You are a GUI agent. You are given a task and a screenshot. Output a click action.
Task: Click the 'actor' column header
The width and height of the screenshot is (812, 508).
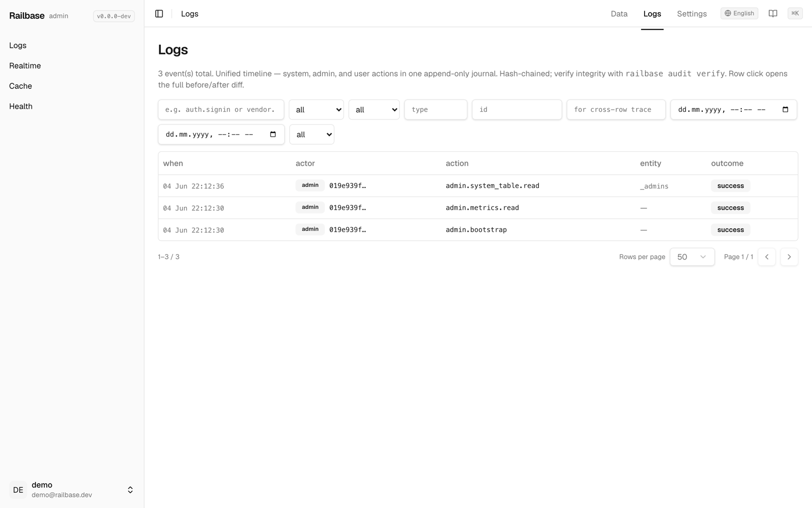[x=305, y=164]
